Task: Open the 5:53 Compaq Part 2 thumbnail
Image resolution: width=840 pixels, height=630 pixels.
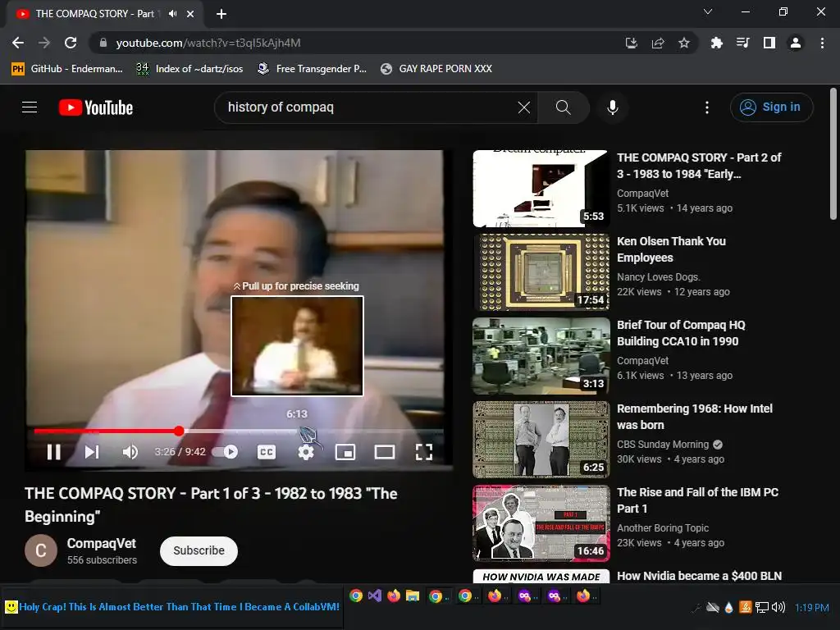Action: 541,189
